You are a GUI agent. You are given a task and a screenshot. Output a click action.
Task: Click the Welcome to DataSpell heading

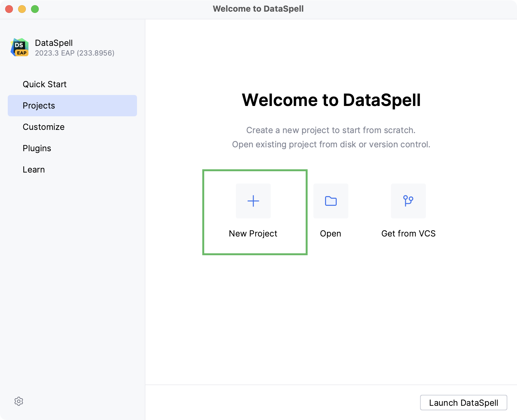331,100
